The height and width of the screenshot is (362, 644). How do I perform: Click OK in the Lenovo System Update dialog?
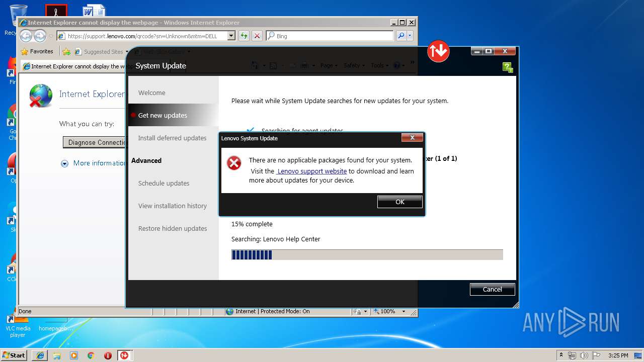tap(400, 202)
